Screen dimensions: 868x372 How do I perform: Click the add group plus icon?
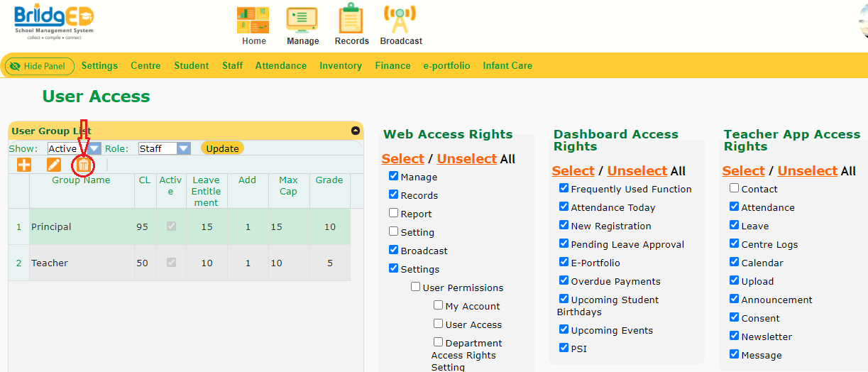click(24, 165)
